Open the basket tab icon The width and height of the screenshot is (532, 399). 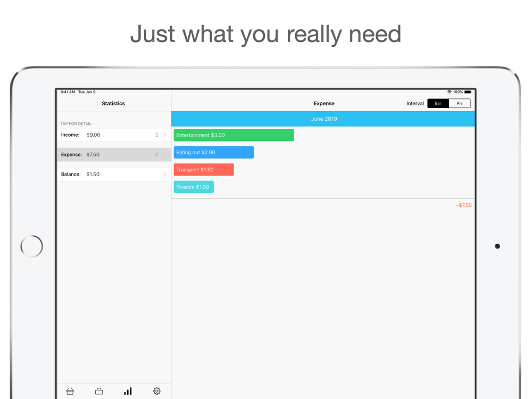coord(70,391)
